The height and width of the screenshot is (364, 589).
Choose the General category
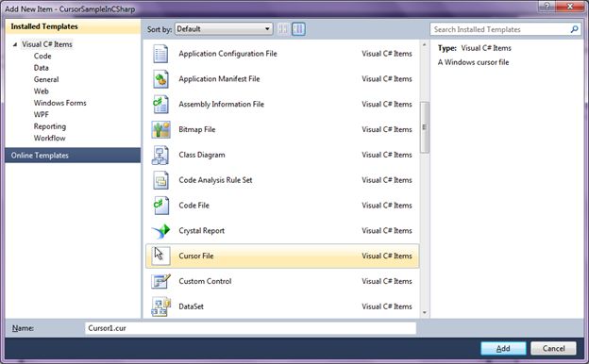point(46,79)
